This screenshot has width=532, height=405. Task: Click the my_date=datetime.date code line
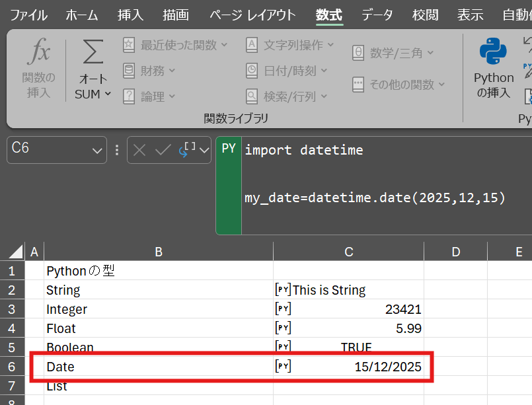point(375,198)
